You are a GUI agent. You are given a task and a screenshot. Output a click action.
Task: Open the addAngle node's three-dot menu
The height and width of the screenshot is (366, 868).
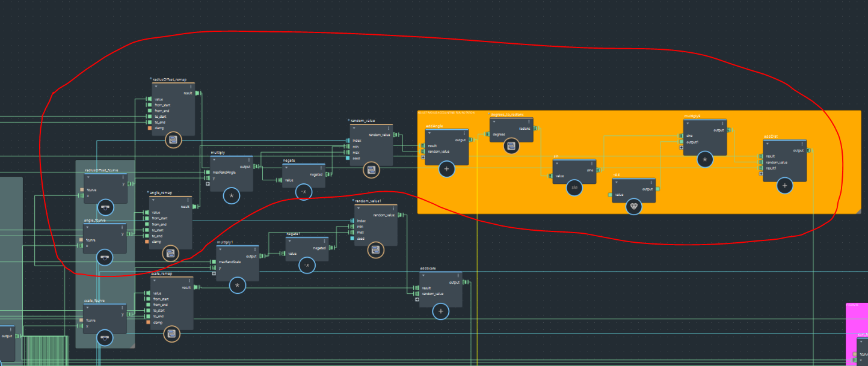(x=464, y=133)
